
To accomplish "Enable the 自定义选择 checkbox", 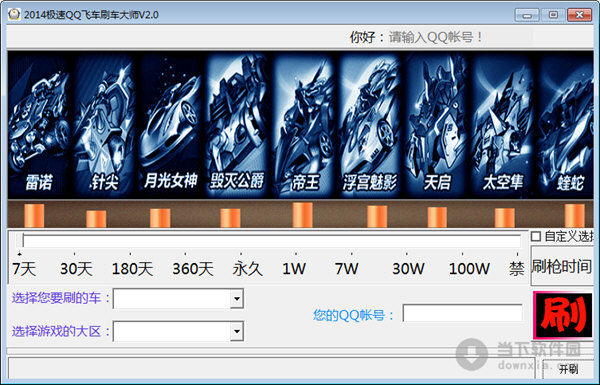I will pos(536,236).
